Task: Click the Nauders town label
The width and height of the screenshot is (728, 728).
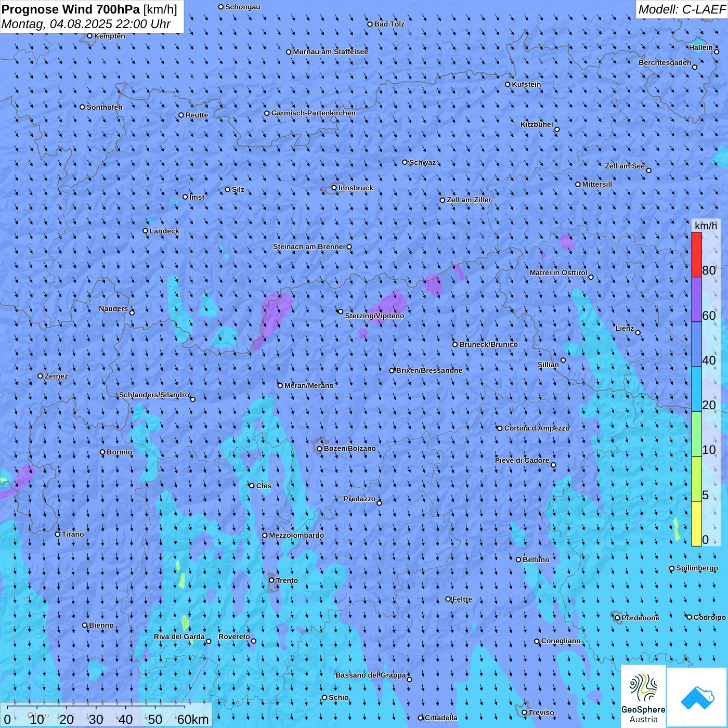Action: coord(113,308)
